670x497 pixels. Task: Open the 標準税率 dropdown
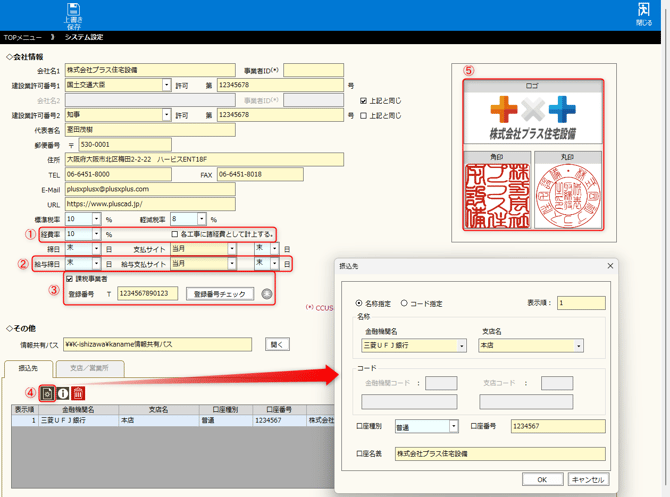96,219
